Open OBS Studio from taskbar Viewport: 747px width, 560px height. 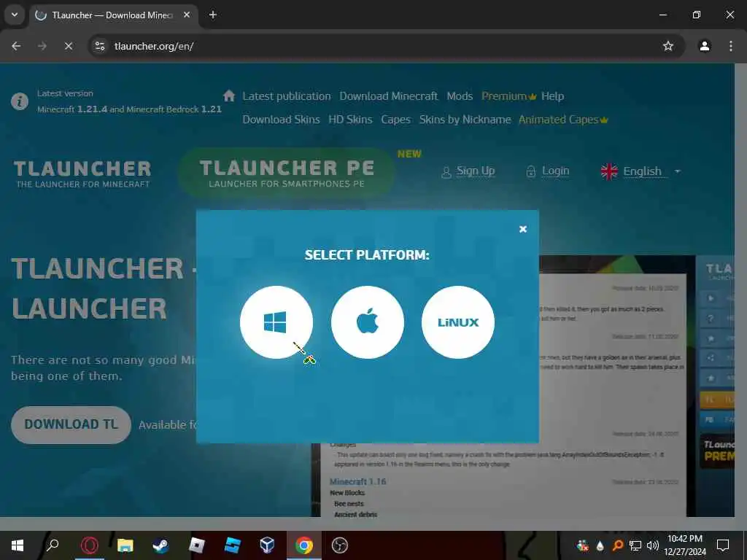pos(340,545)
